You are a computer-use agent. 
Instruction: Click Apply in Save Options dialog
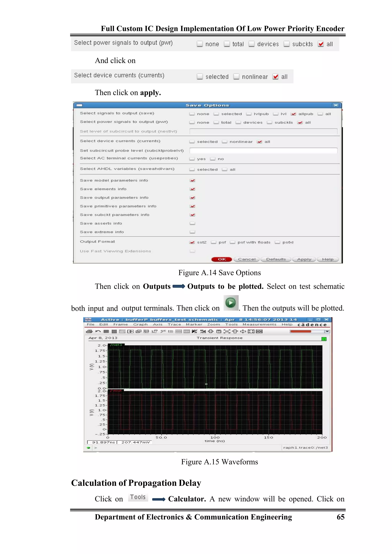(x=304, y=259)
